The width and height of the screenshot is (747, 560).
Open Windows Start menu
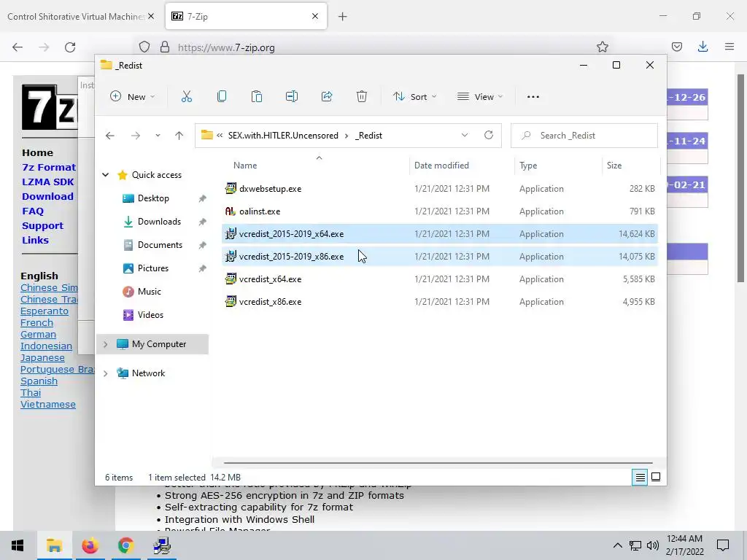18,545
